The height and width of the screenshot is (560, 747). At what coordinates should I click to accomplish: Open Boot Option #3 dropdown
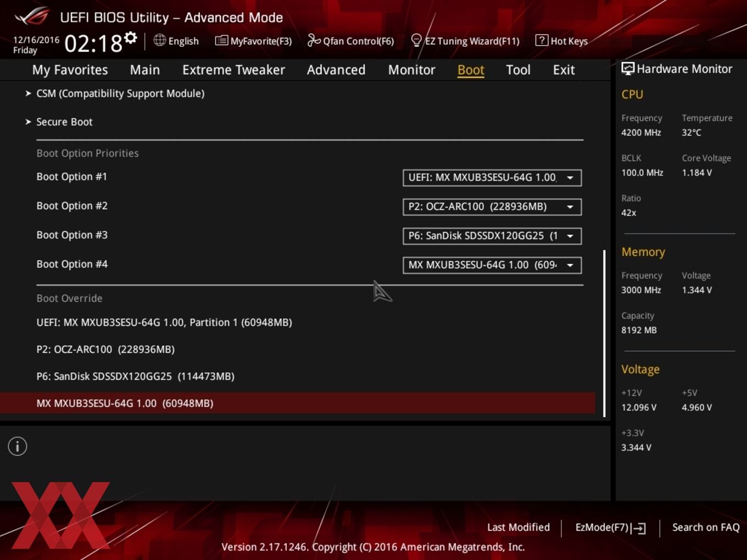click(x=492, y=236)
